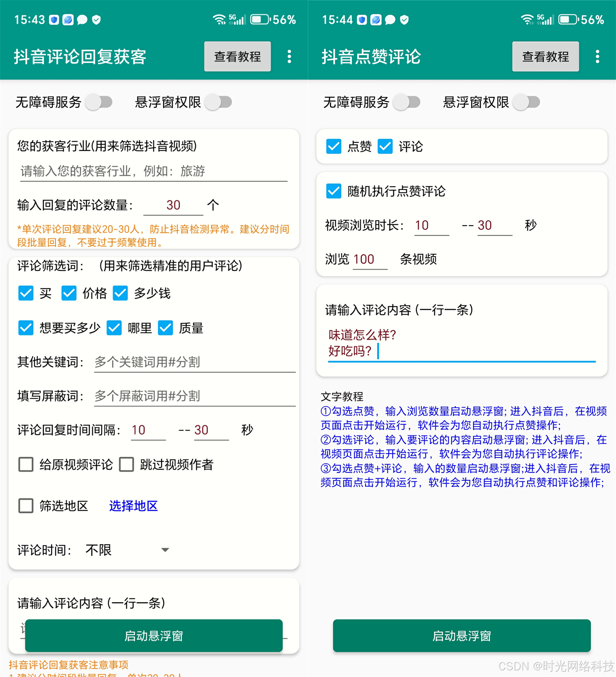The width and height of the screenshot is (616, 677).
Task: Uncheck the 点赞 checkbox
Action: tap(334, 146)
